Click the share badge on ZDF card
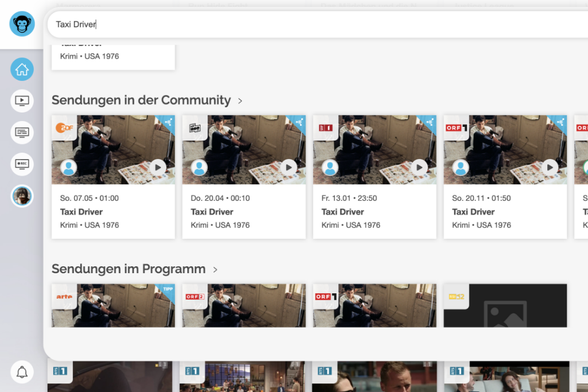This screenshot has width=588, height=392. [168, 122]
